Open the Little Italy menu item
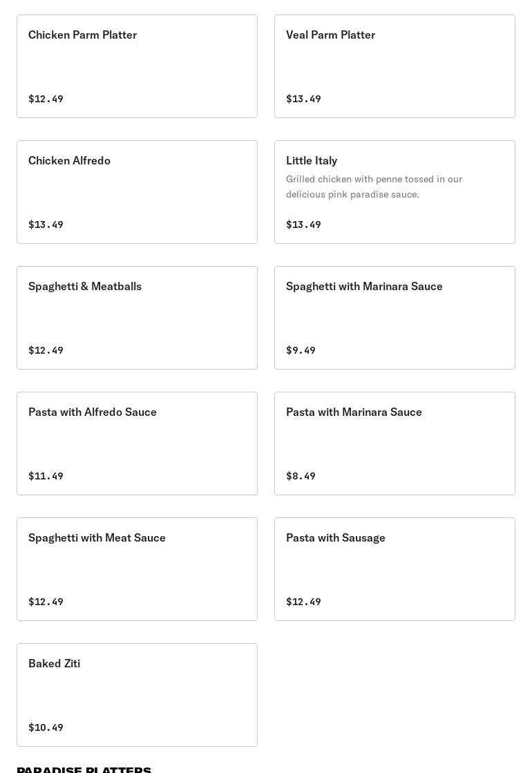 [x=395, y=160]
